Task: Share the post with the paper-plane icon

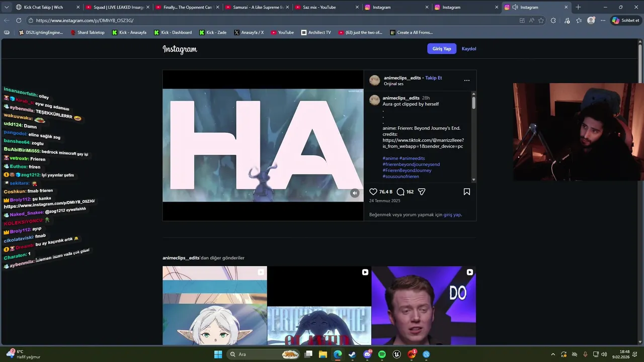Action: point(422,192)
